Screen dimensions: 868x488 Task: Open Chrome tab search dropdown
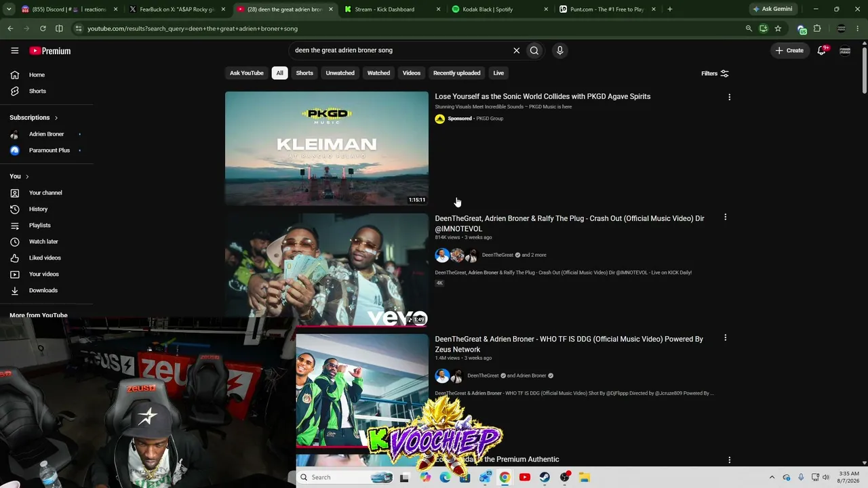[x=9, y=9]
